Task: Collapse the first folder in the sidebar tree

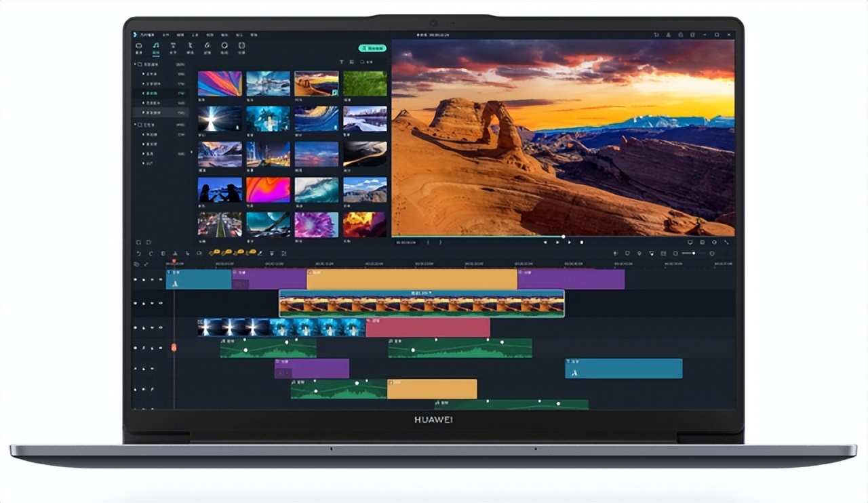Action: (x=135, y=65)
